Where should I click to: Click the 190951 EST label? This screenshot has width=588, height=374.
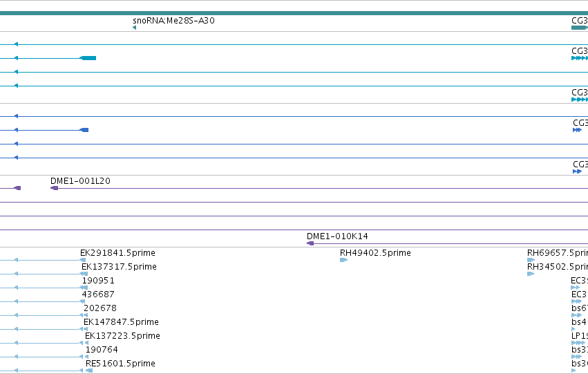point(98,281)
